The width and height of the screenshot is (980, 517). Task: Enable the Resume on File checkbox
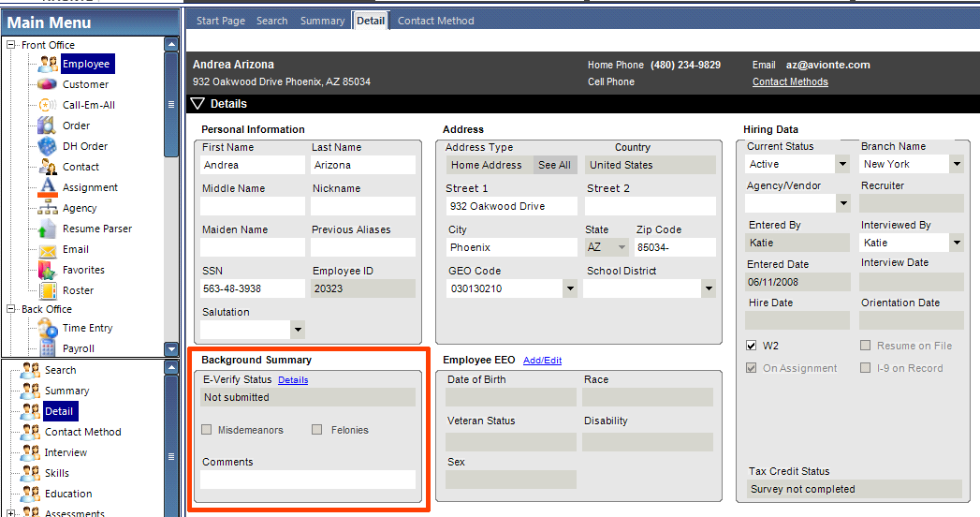pos(865,345)
